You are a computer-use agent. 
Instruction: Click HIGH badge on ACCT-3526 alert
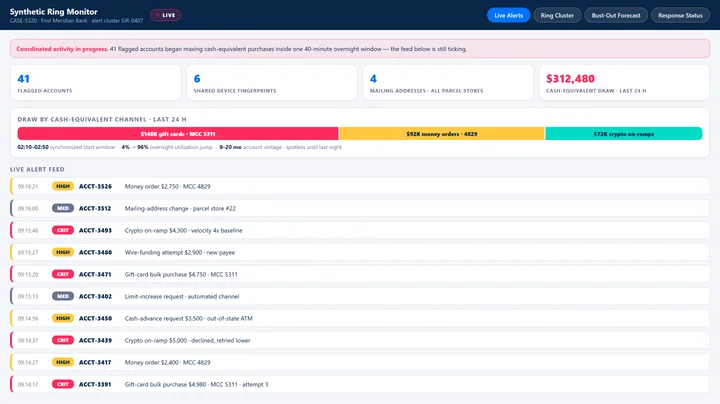(x=63, y=186)
